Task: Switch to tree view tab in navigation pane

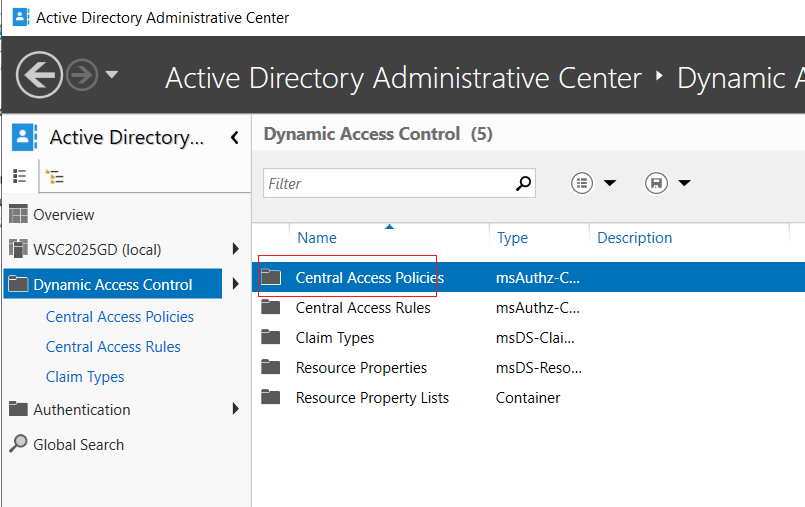Action: click(54, 177)
